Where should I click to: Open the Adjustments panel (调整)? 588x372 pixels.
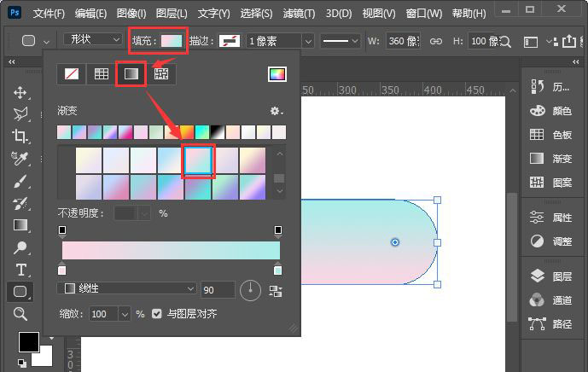click(x=550, y=241)
